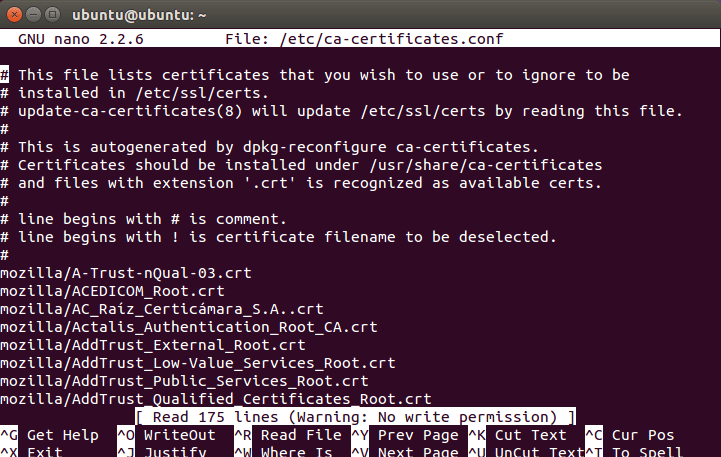Click the maximize window button

point(52,15)
